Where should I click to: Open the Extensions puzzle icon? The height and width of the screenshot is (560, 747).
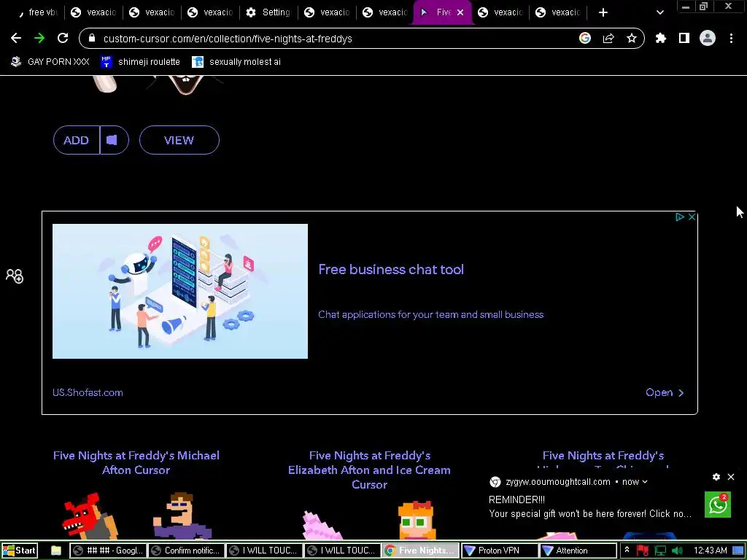(661, 38)
